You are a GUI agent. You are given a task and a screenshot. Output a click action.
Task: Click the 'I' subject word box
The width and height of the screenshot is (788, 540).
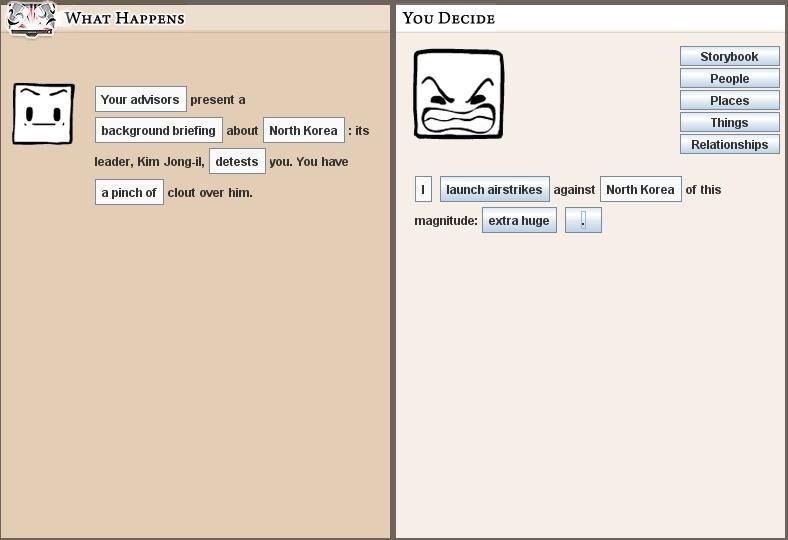(x=423, y=190)
